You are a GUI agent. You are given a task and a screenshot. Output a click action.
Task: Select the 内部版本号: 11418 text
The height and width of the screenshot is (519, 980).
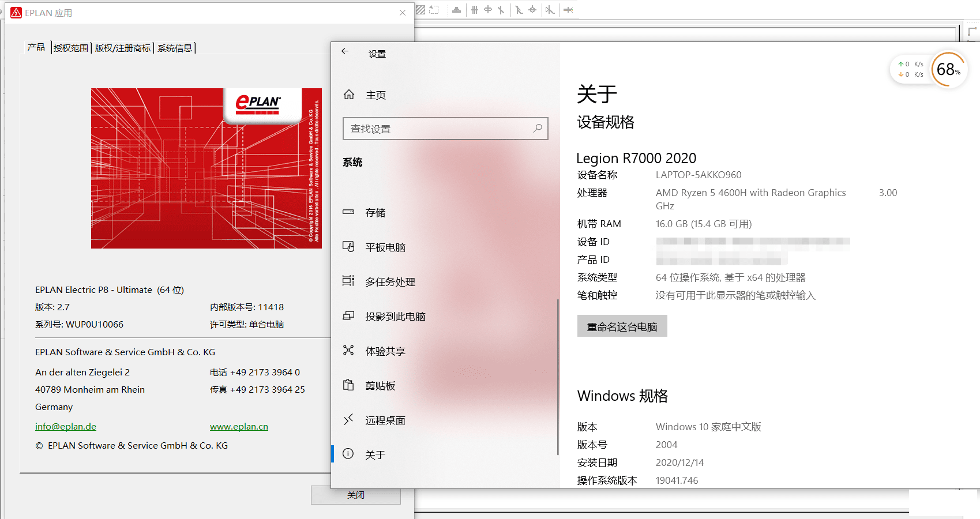[x=247, y=307]
